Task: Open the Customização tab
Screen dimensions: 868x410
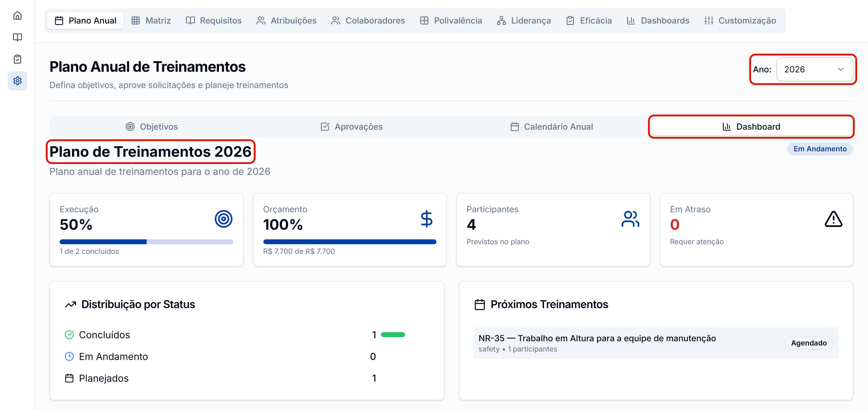Action: [740, 20]
